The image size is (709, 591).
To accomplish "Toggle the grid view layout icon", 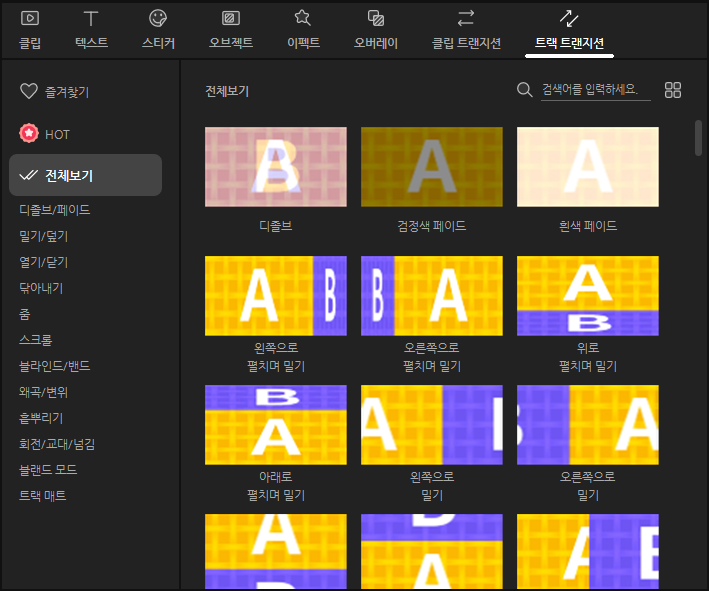I will [x=673, y=91].
